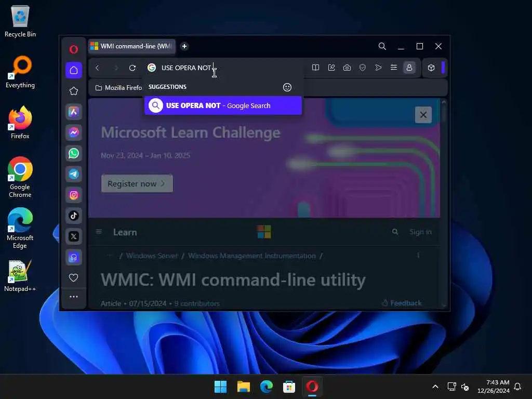Click the Opera icon in the taskbar
Viewport: 532px width, 399px height.
click(x=312, y=387)
